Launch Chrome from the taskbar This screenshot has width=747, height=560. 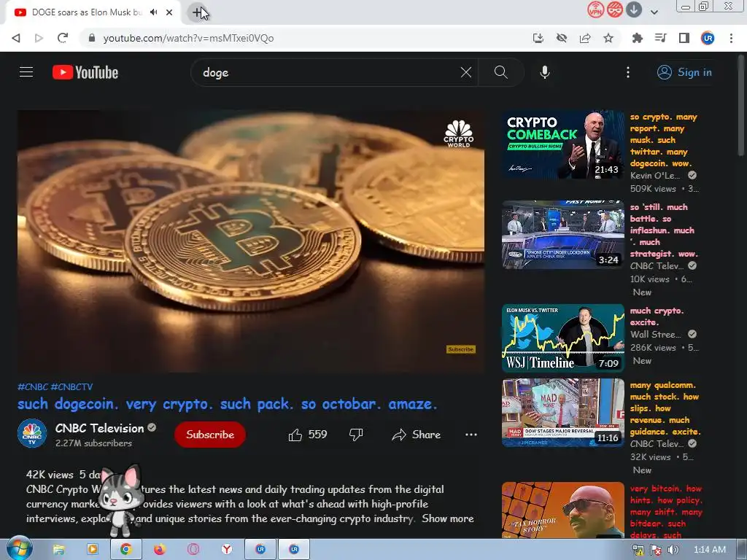coord(125,550)
